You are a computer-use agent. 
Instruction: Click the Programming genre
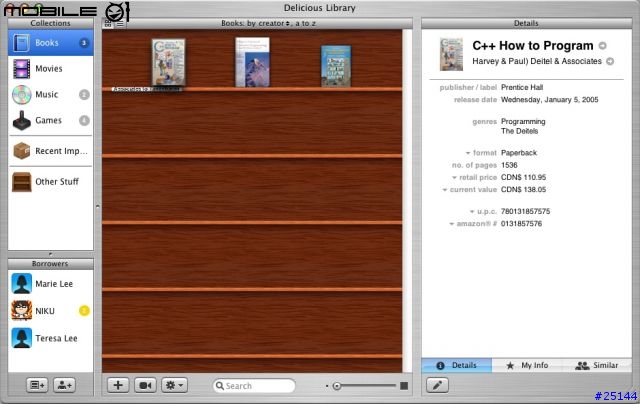(x=523, y=122)
